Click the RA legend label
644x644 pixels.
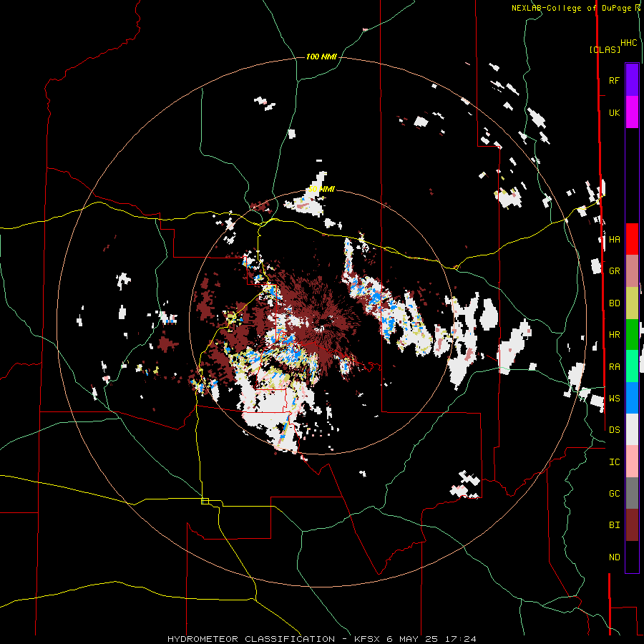615,367
